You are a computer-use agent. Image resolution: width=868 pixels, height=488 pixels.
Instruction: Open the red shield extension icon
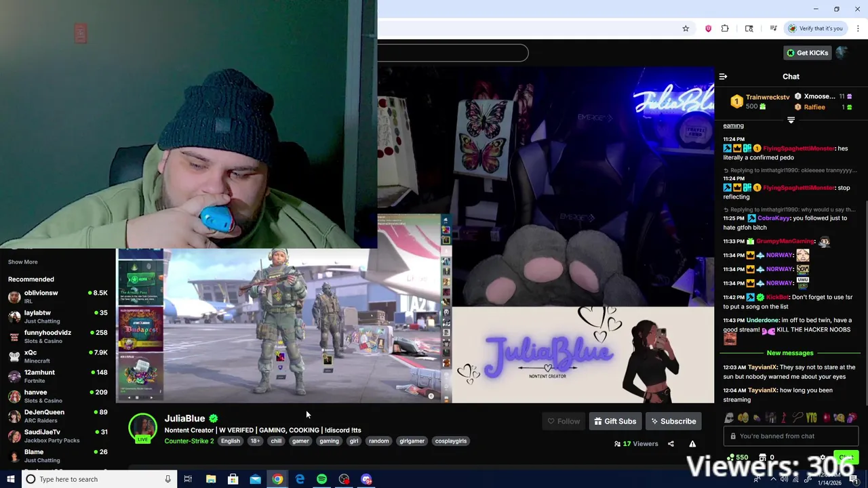point(708,28)
